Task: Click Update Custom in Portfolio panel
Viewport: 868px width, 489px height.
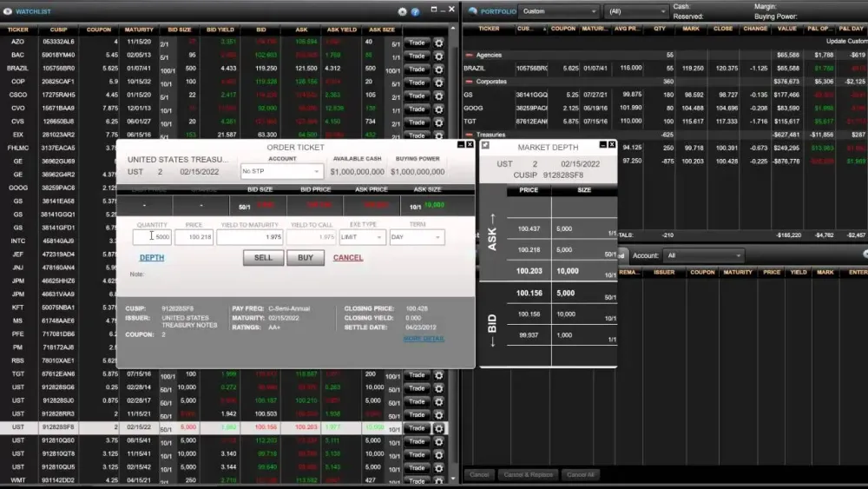Action: coord(846,41)
